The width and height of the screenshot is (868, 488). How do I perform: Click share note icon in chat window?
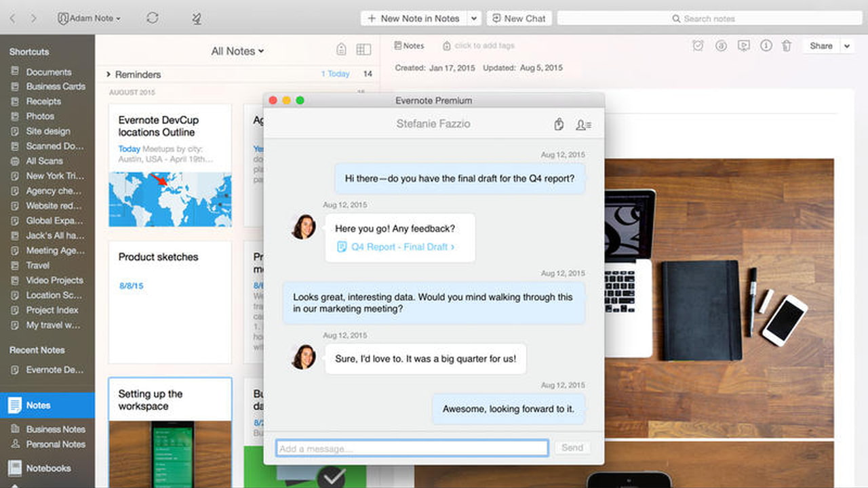(559, 125)
